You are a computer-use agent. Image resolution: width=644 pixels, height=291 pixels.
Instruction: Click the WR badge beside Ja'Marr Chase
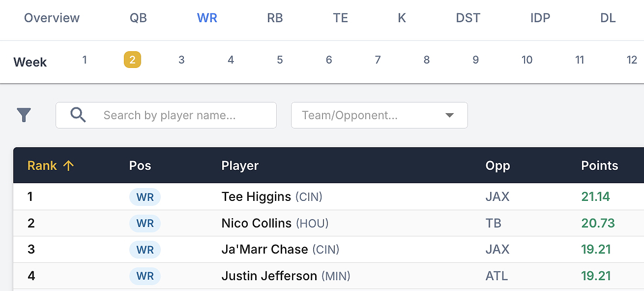[145, 250]
